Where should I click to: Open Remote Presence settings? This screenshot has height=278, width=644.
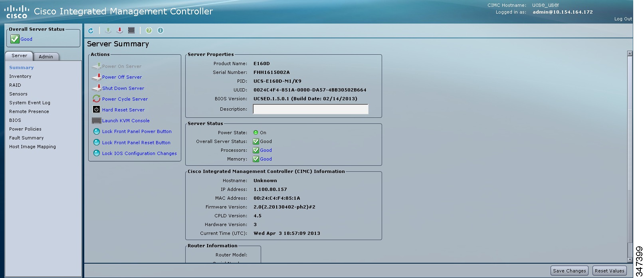29,111
